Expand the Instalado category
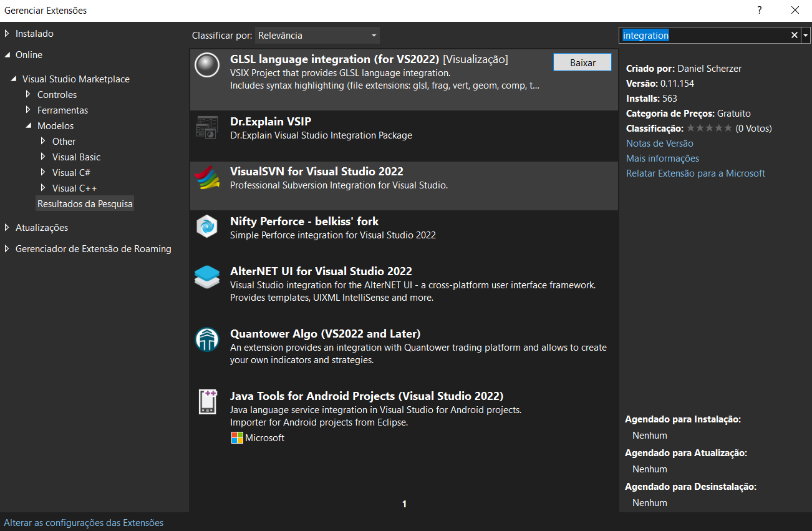Image resolution: width=812 pixels, height=531 pixels. tap(7, 34)
